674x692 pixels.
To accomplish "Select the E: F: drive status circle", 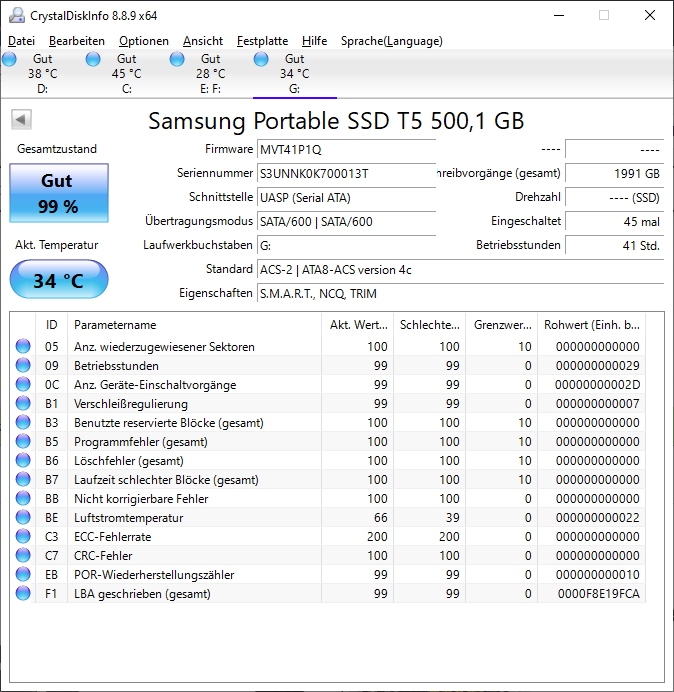I will pos(177,59).
